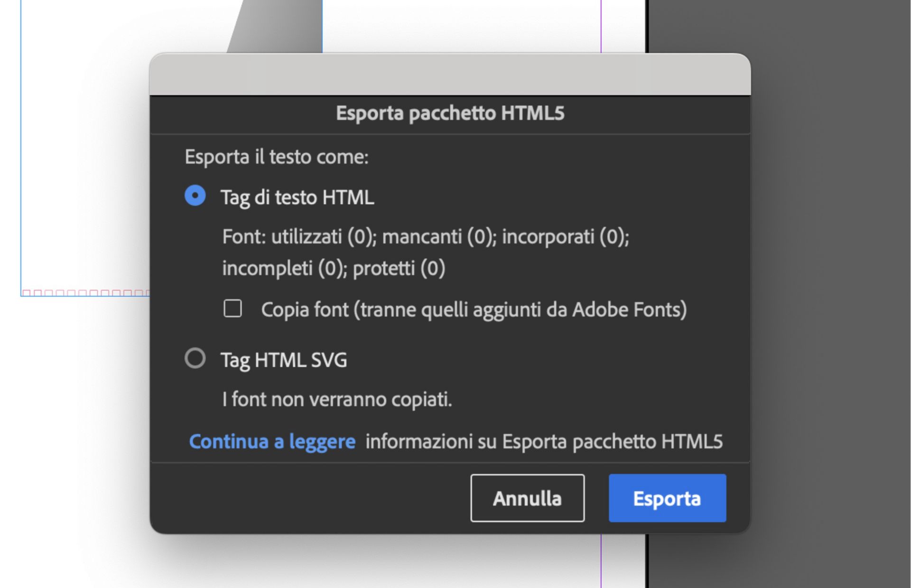Click the gray dialog title bar

tap(450, 74)
